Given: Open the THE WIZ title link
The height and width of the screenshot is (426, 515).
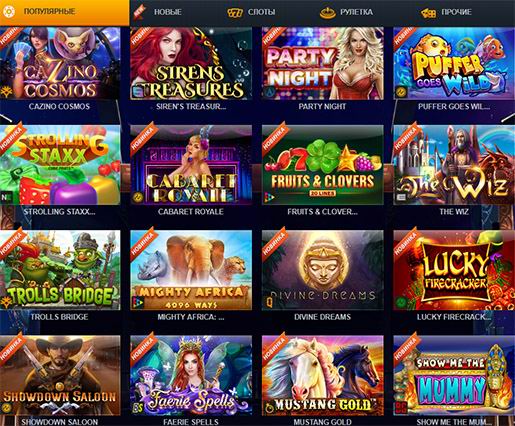Looking at the screenshot, I should click(x=454, y=212).
